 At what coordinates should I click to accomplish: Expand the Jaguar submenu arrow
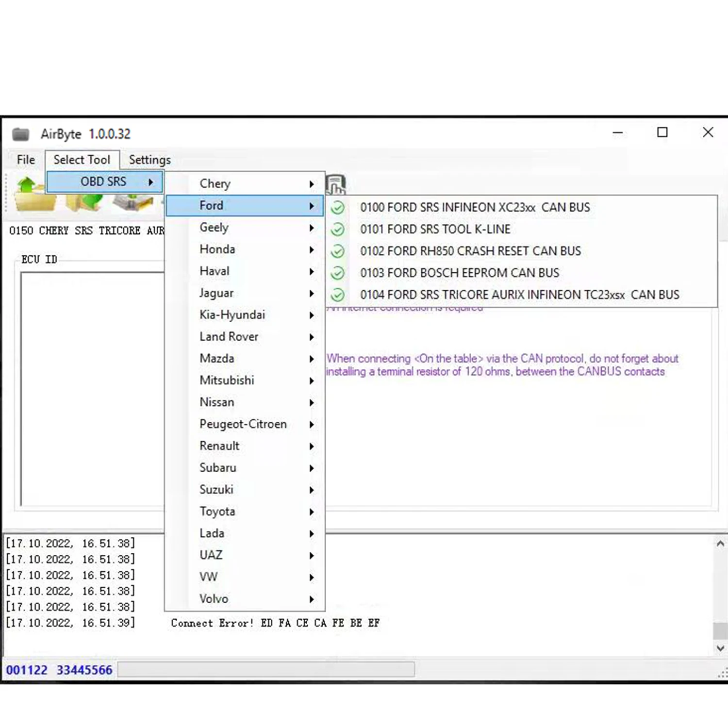pyautogui.click(x=312, y=293)
